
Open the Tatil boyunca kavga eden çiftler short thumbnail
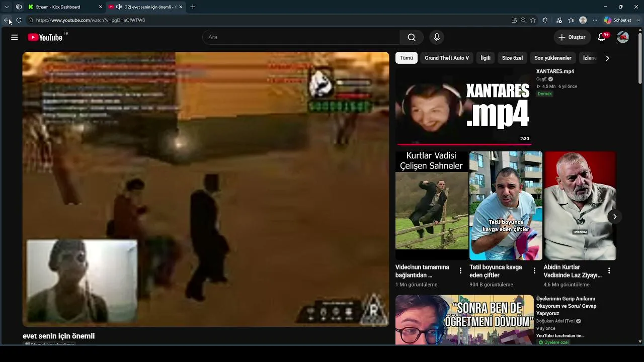[506, 205]
